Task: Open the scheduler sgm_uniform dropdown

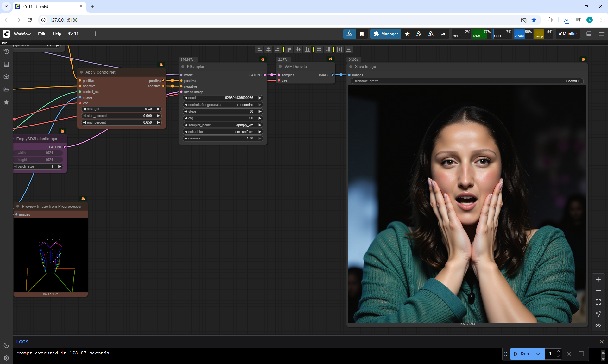Action: pos(223,132)
